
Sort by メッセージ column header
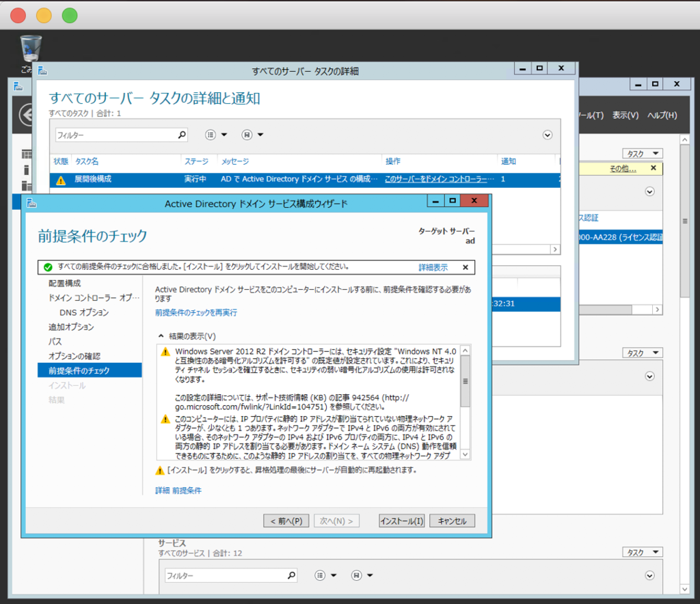235,161
